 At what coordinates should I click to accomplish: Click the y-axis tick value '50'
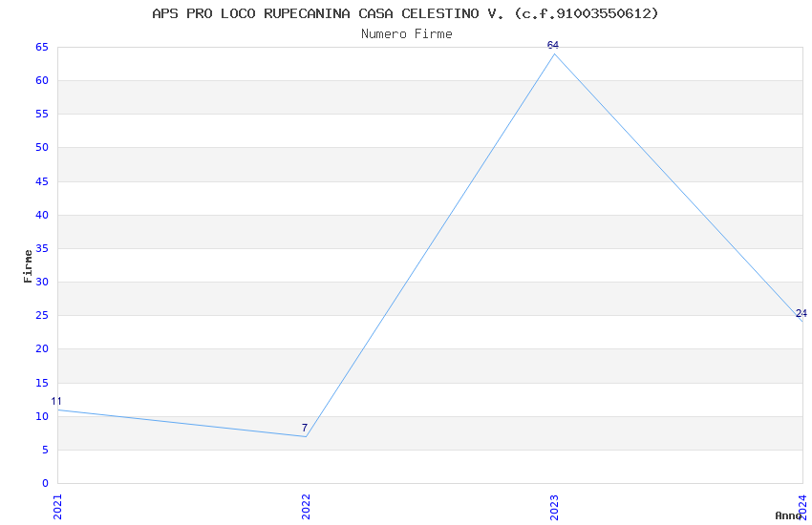click(42, 147)
